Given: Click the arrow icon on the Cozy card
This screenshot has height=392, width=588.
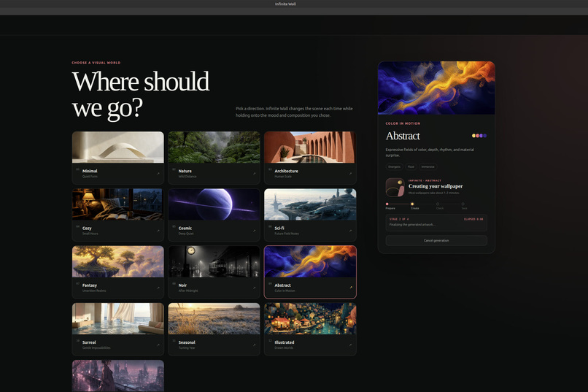Looking at the screenshot, I should coord(158,231).
